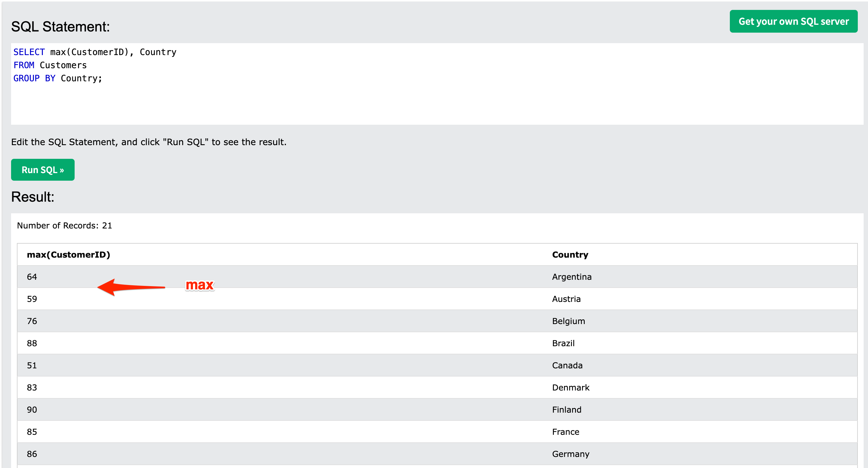Click inside the SQL statement editor

(404, 101)
